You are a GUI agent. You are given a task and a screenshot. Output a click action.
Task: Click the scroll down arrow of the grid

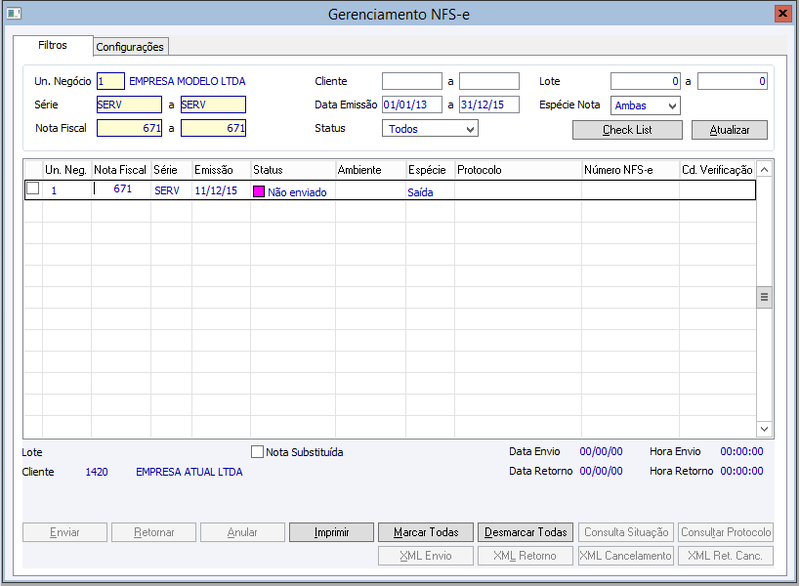(x=764, y=429)
